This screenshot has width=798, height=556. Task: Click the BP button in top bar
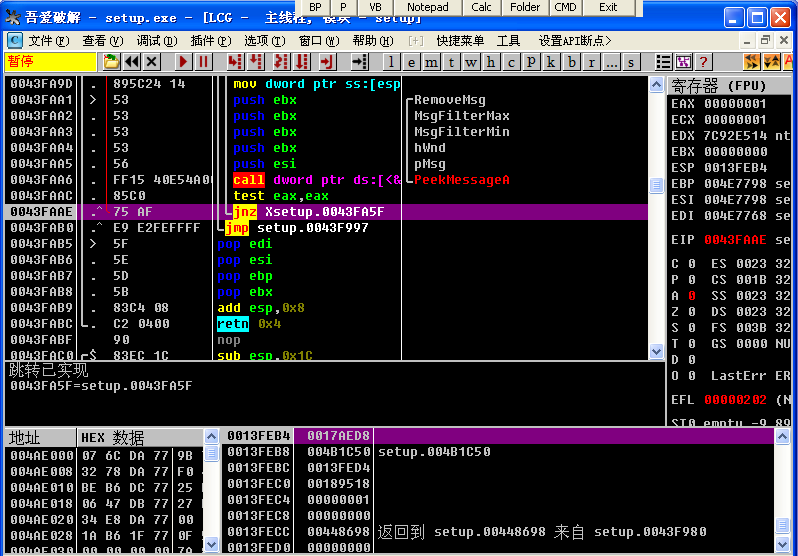[x=316, y=7]
